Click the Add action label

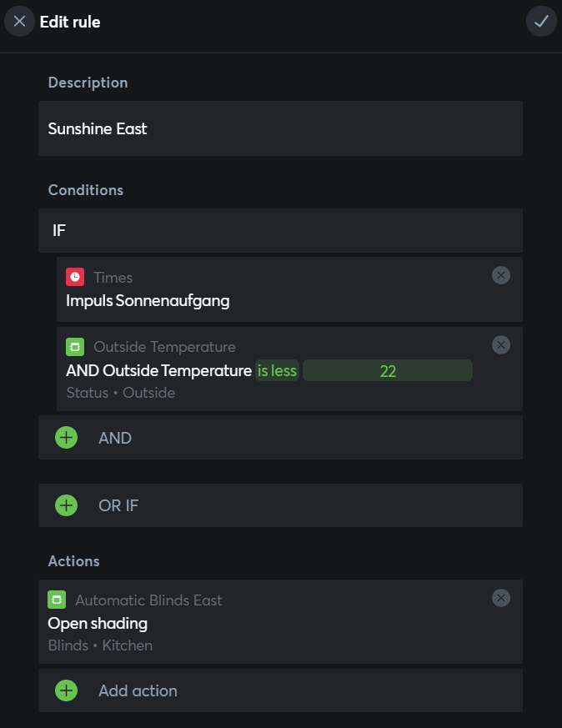(138, 690)
